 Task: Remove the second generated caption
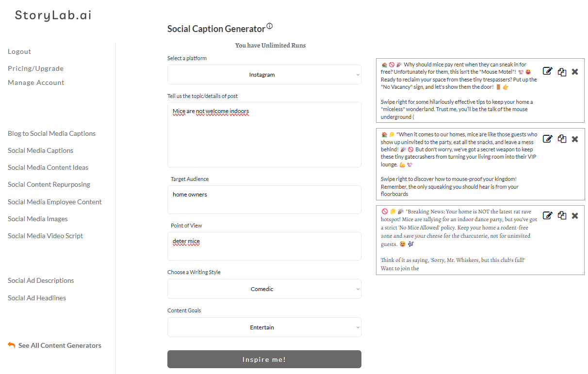click(575, 139)
